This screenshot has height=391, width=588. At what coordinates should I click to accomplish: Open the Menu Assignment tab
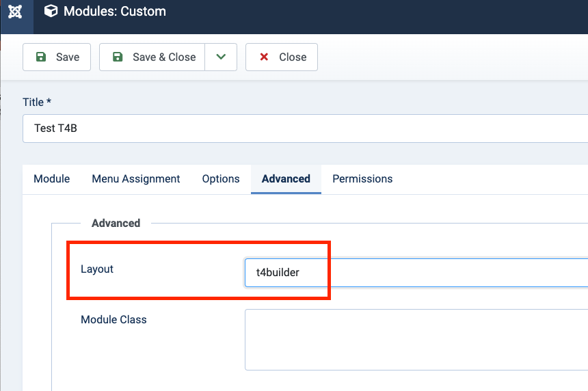pos(136,179)
